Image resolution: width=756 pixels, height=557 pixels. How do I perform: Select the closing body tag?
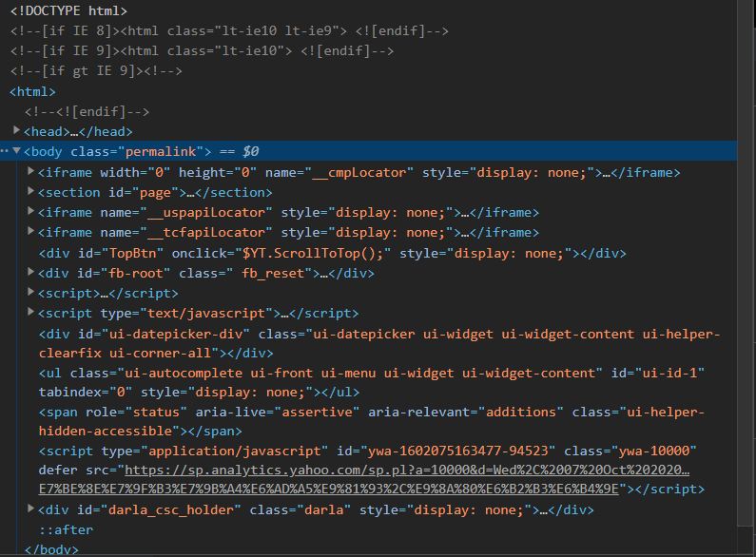point(51,549)
